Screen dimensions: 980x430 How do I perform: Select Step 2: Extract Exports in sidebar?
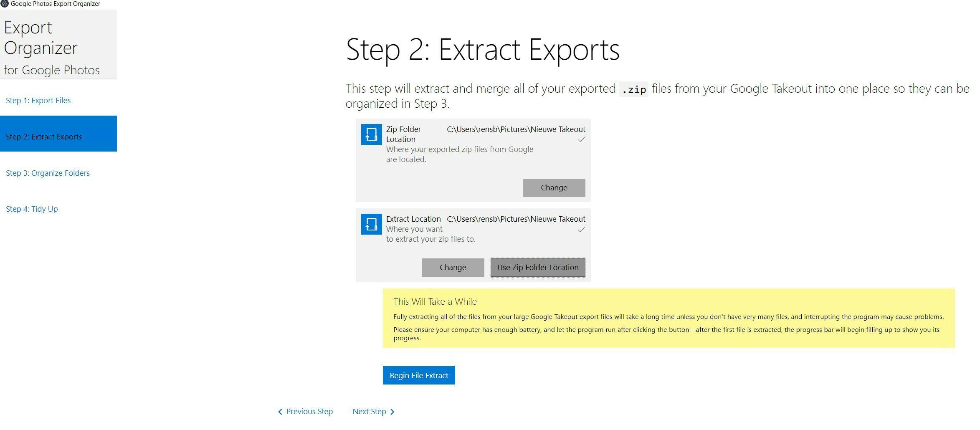58,134
